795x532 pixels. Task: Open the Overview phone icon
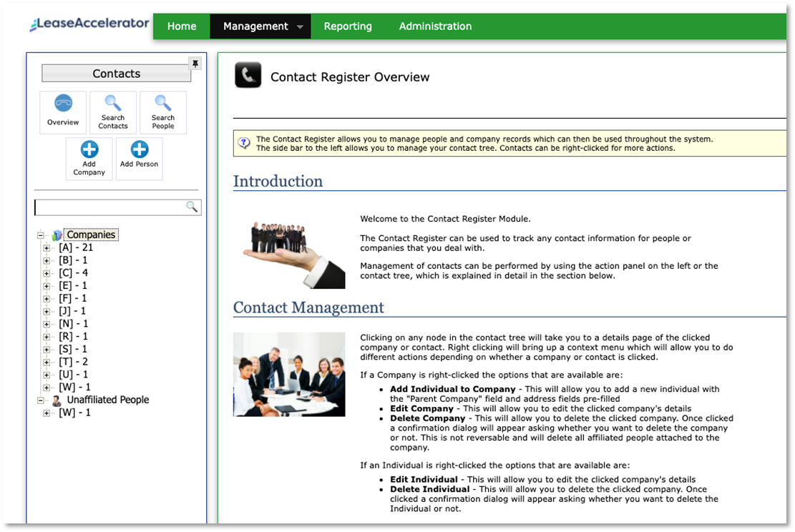click(64, 104)
